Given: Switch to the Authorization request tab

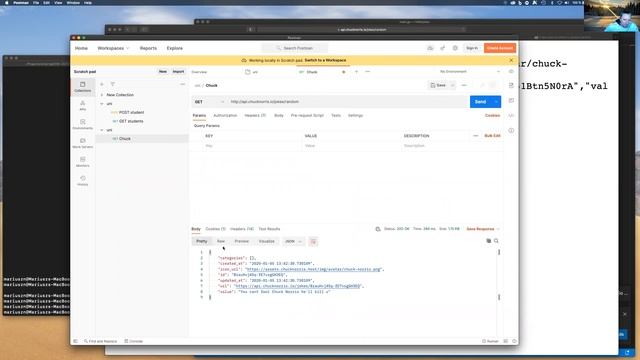Looking at the screenshot, I should (225, 116).
